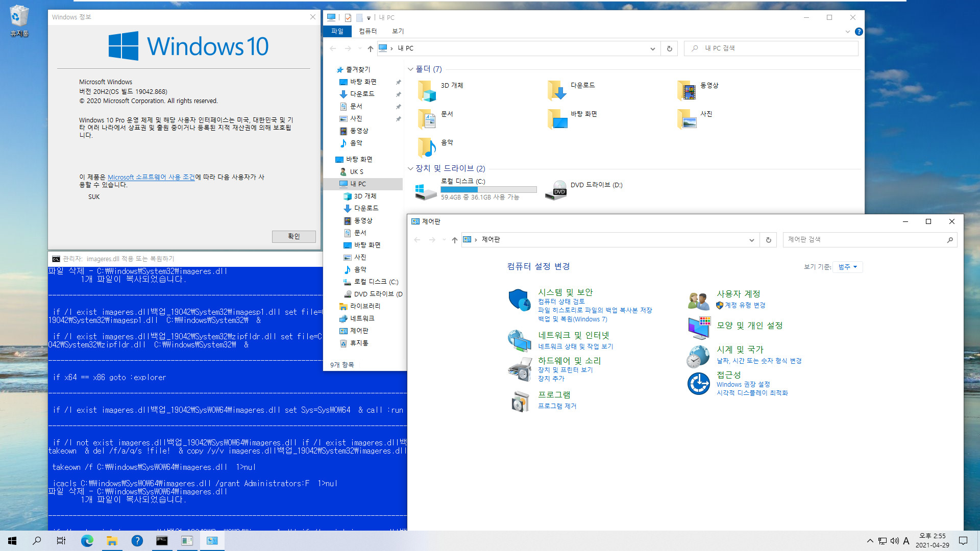Click the 시스템 및 보안 shield icon
980x551 pixels.
point(520,300)
